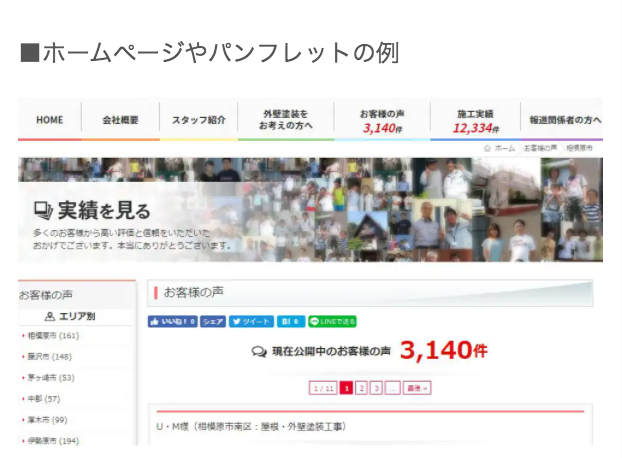Image resolution: width=622 pixels, height=458 pixels.
Task: Open the HOME menu item
Action: click(x=50, y=120)
